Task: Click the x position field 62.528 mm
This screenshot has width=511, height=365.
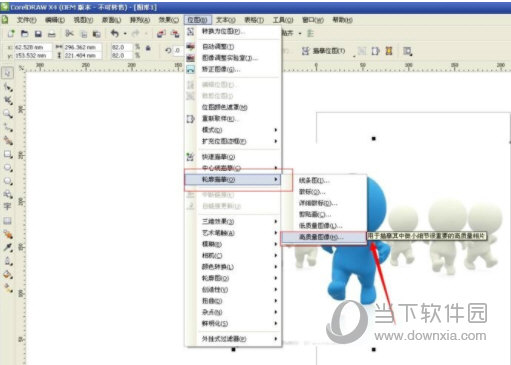Action: tap(33, 47)
